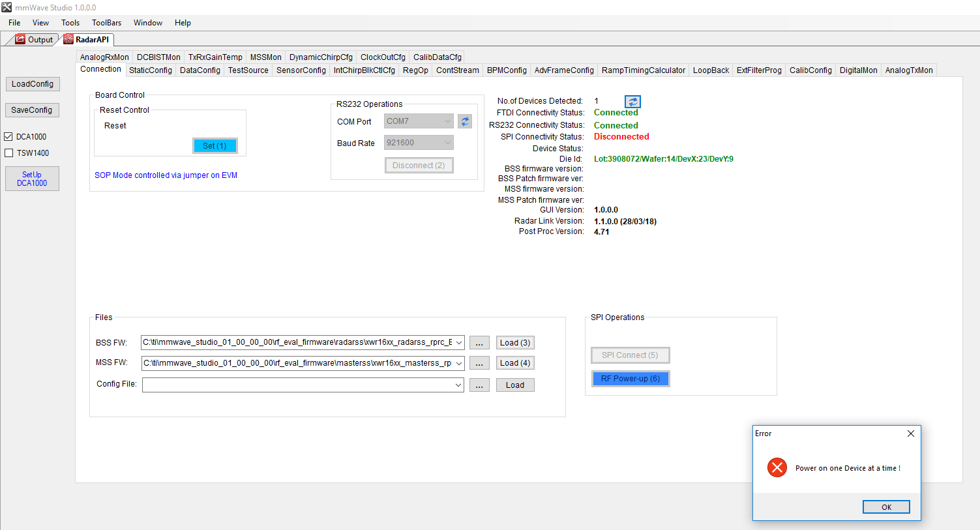
Task: Click the Set (1) reset button
Action: (215, 146)
